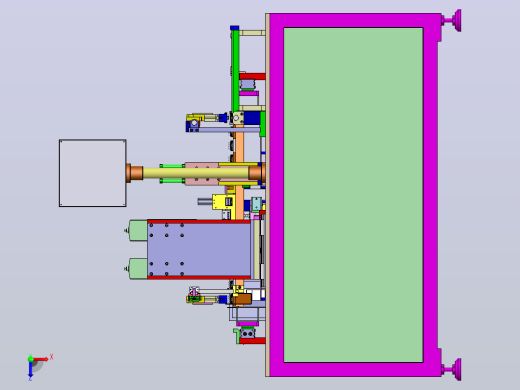This screenshot has height=390, width=520.
Task: Pick the copper coupling beside the gray plate
Action: [x=134, y=173]
